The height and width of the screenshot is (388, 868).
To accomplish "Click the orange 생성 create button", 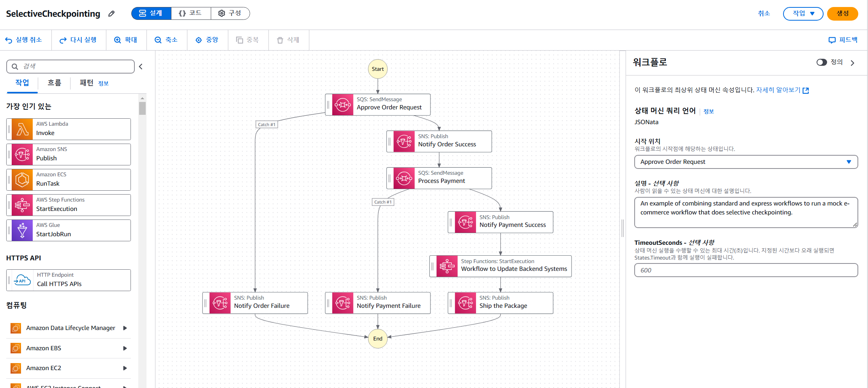I will point(842,14).
